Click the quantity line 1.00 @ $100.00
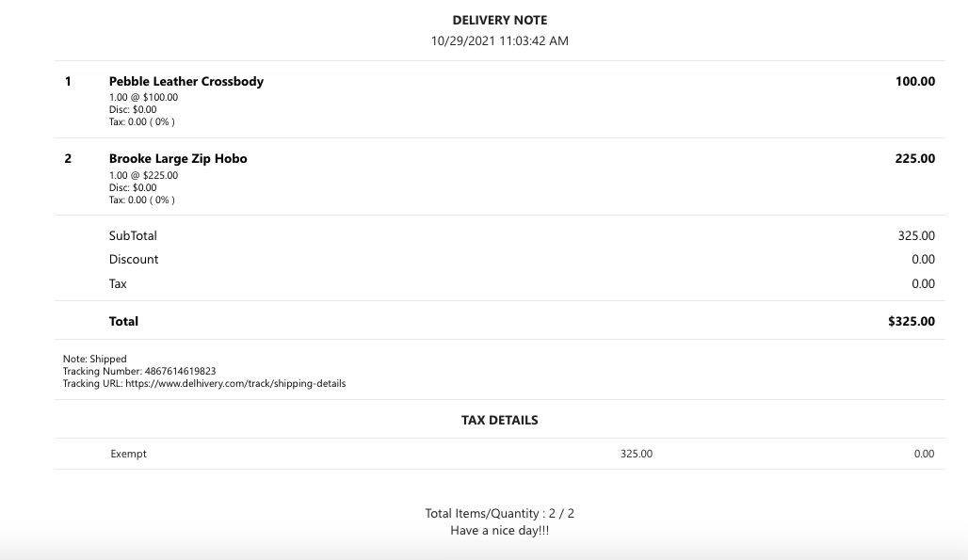 coord(143,97)
